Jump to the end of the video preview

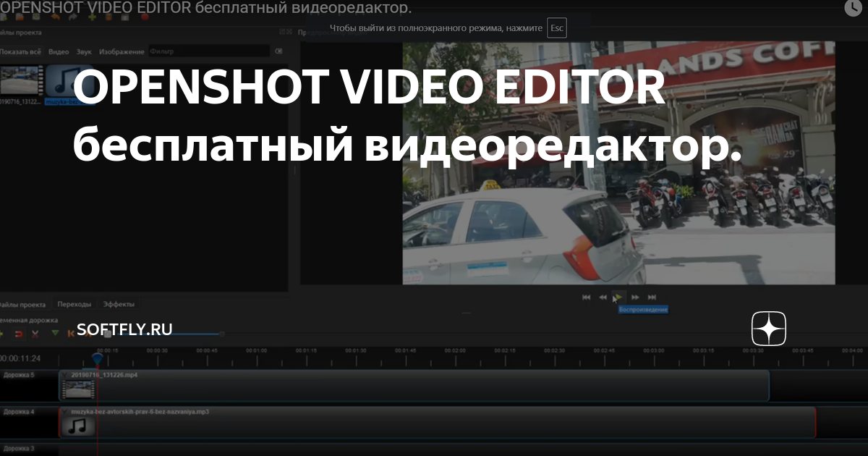[x=652, y=297]
